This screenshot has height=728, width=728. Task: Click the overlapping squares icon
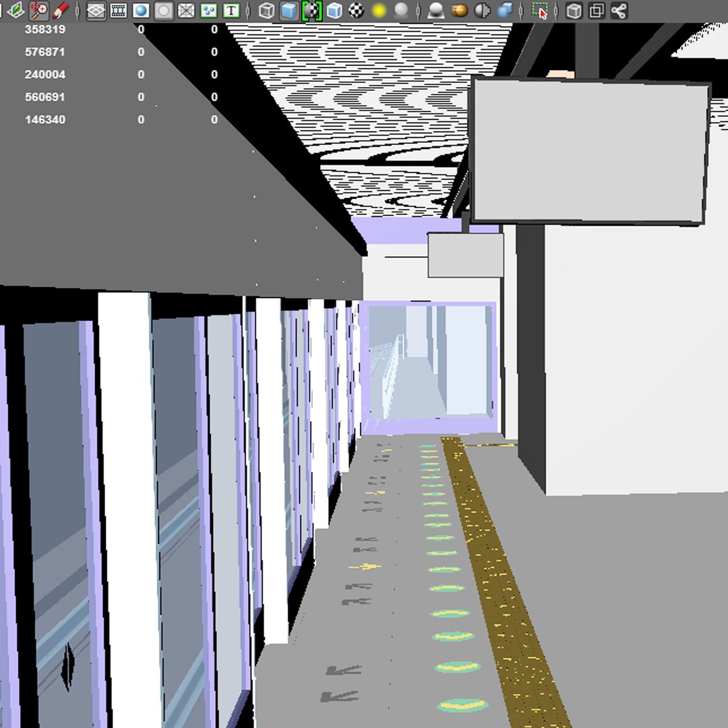pyautogui.click(x=597, y=10)
